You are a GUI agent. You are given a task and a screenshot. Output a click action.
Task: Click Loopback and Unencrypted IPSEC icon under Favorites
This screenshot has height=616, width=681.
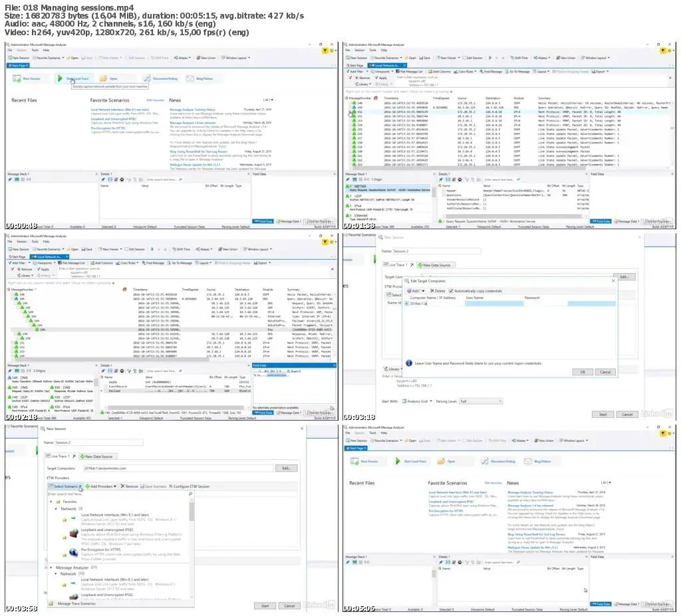point(74,533)
